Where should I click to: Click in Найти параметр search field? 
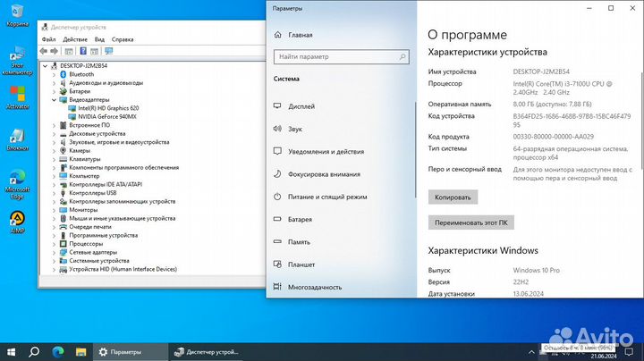point(342,56)
